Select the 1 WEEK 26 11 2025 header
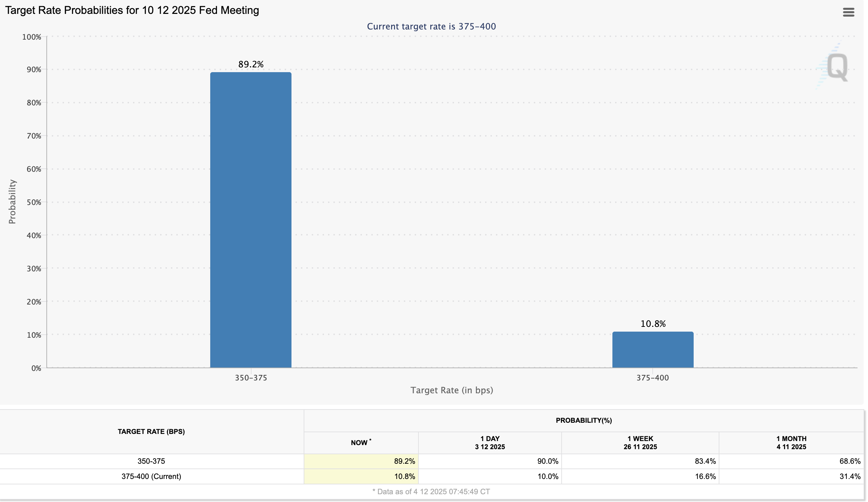The width and height of the screenshot is (868, 502). [639, 443]
